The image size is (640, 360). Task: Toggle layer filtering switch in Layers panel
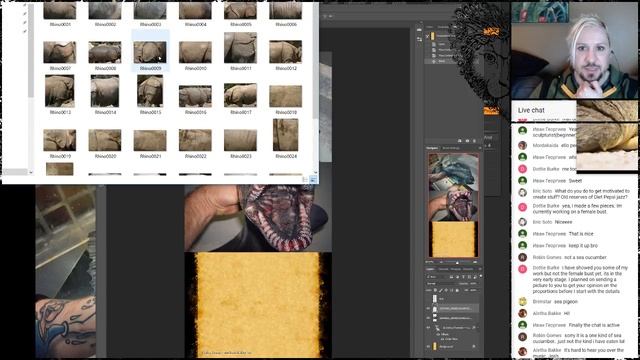(x=481, y=276)
